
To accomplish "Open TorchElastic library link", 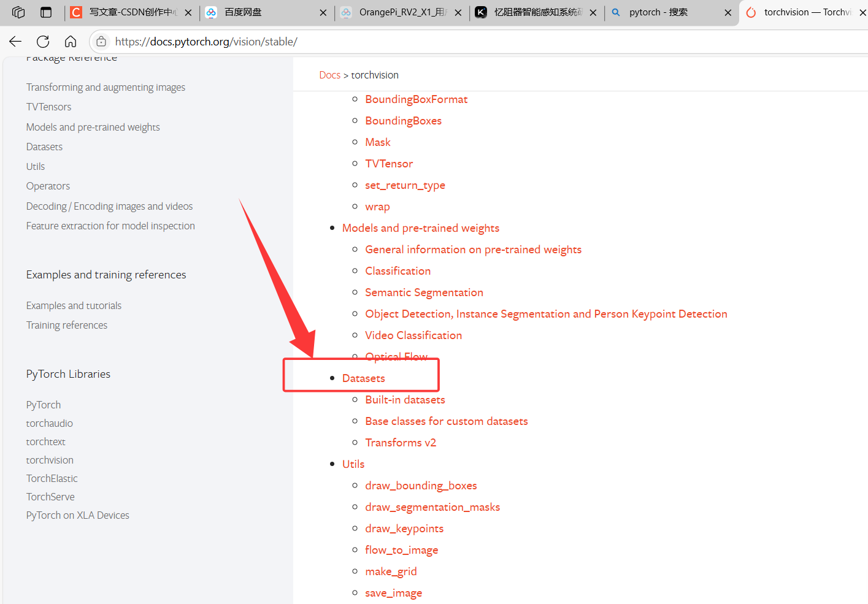I will (52, 478).
